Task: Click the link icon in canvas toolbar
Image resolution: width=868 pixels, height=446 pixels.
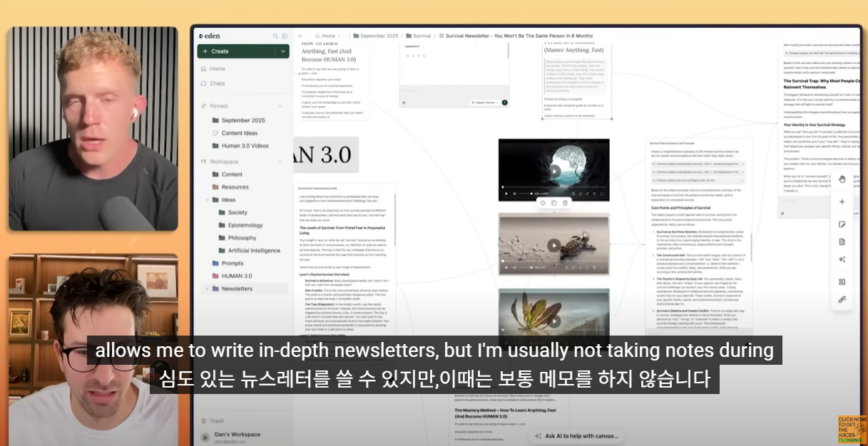Action: point(842,300)
